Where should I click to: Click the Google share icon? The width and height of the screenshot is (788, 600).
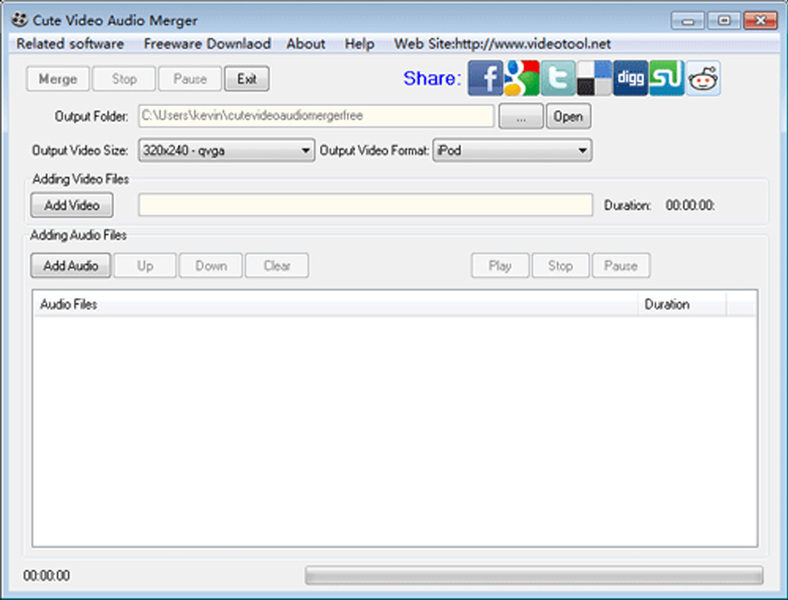pos(521,78)
